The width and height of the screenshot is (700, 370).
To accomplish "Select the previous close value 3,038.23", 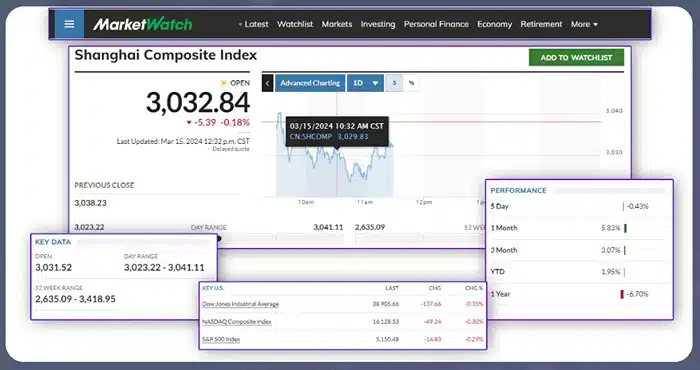I will coord(91,203).
